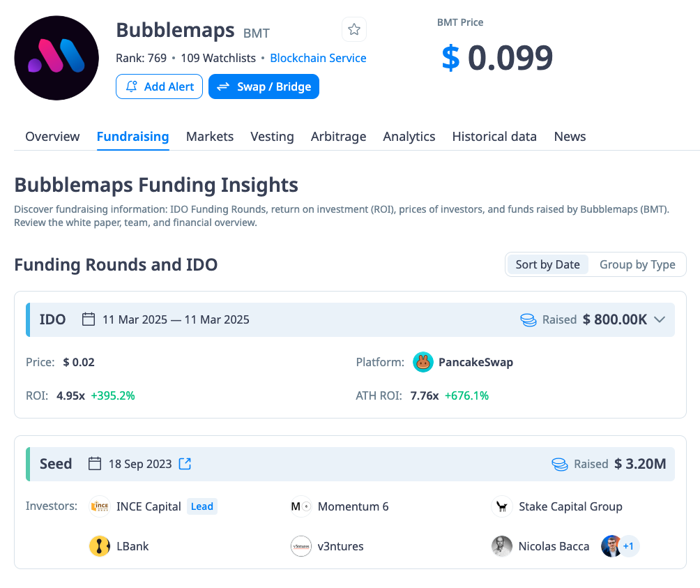Switch to the Markets tab
Image resolution: width=700 pixels, height=588 pixels.
click(x=209, y=136)
